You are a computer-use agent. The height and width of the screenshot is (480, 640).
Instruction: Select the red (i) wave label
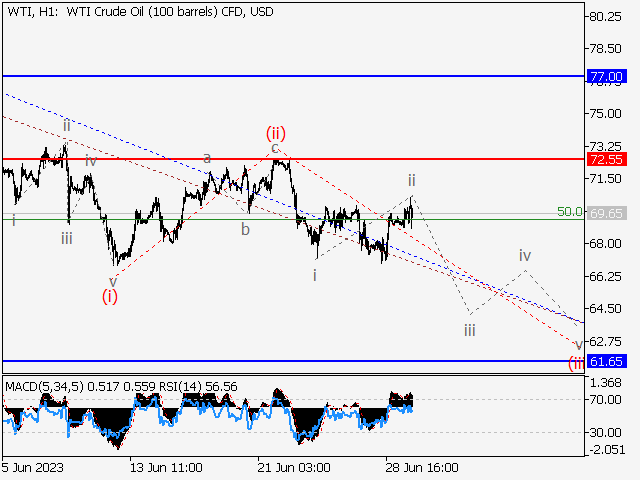click(x=110, y=297)
